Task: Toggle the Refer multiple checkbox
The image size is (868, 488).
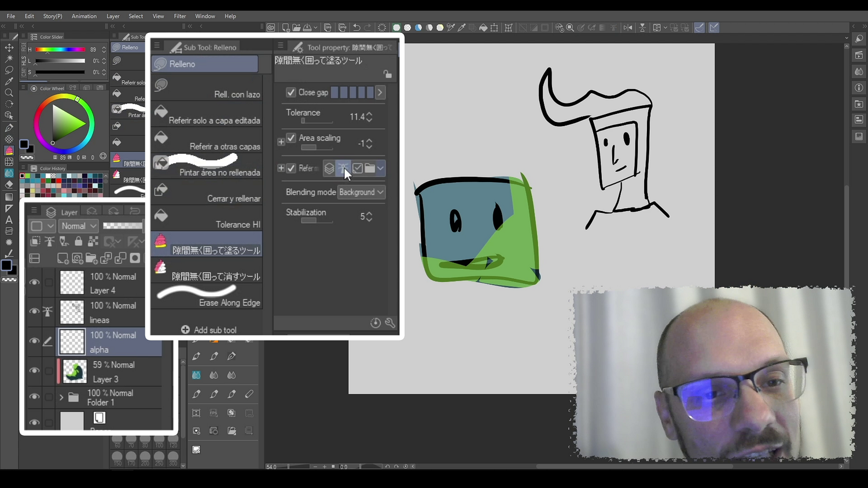Action: pos(291,168)
